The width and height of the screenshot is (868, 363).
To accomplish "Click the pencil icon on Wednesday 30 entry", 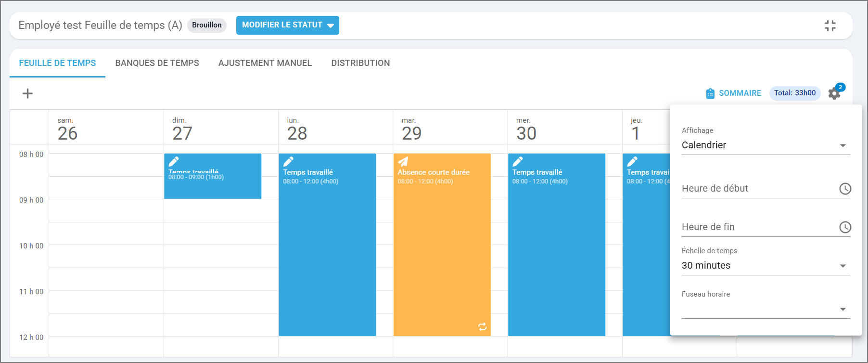I will [x=518, y=161].
